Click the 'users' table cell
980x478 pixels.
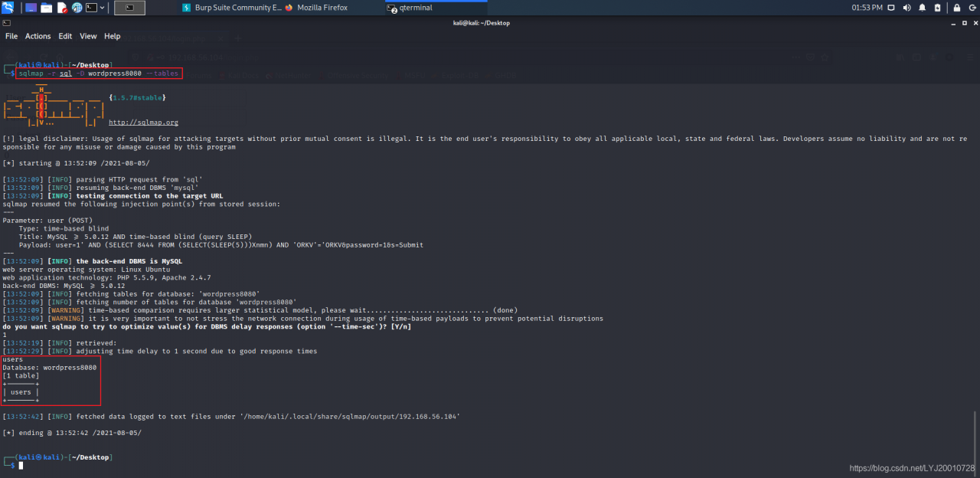pyautogui.click(x=21, y=392)
